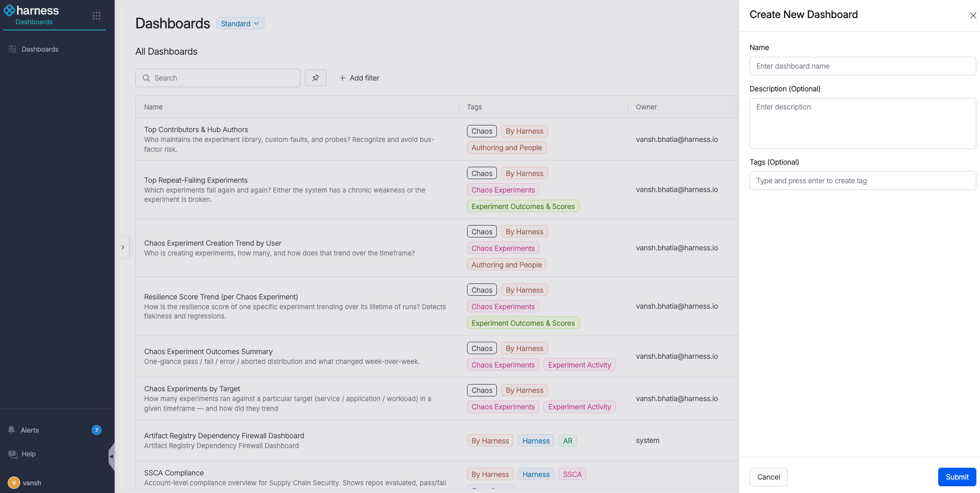Open the module switcher grid icon

[x=96, y=15]
